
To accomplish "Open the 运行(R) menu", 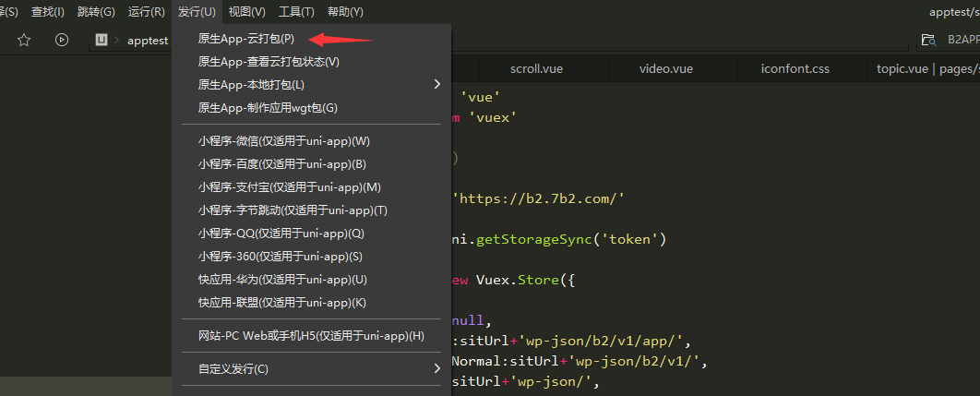I will pos(147,12).
